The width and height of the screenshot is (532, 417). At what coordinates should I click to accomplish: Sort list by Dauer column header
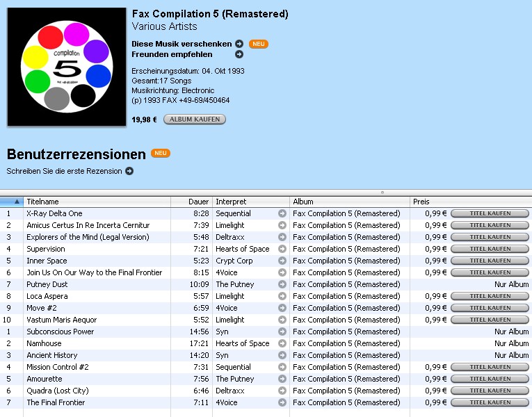coord(192,202)
